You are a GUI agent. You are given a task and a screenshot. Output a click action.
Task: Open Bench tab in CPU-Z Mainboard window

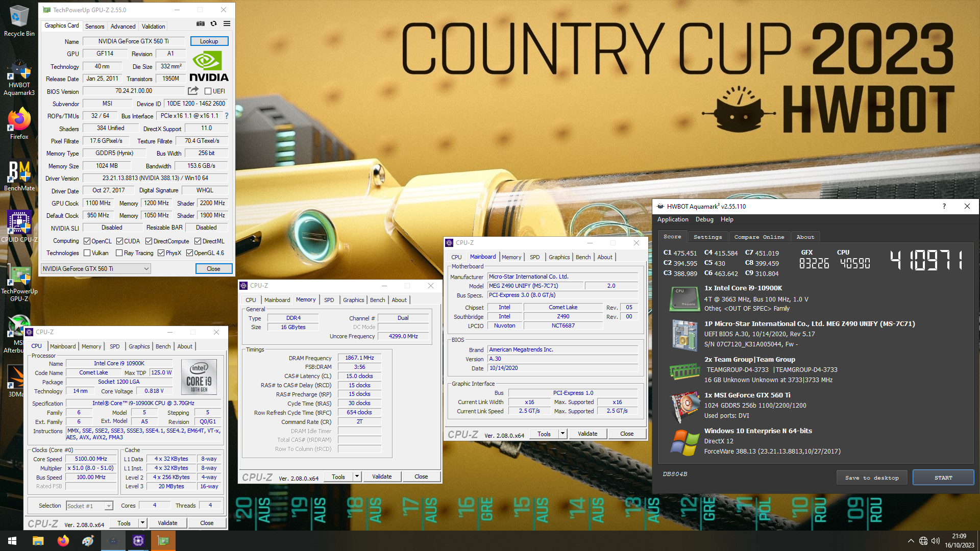click(583, 257)
